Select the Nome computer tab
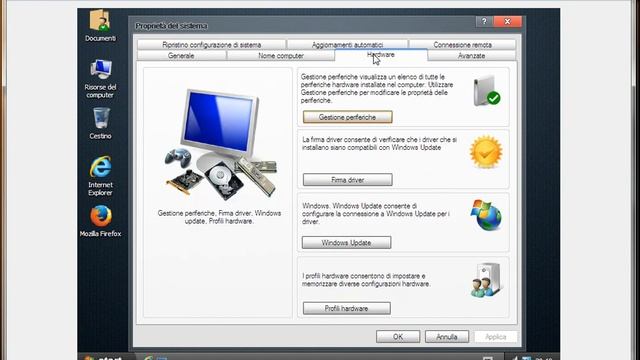Viewport: 640px width, 360px height. click(281, 56)
